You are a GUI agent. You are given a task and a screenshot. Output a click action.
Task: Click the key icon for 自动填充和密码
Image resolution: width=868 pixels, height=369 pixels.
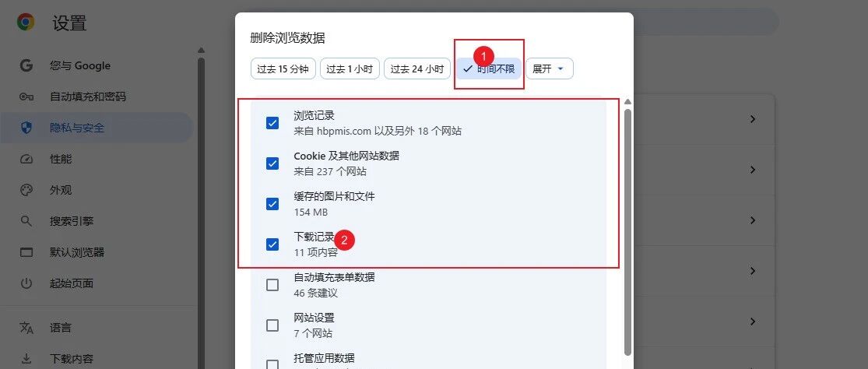tap(26, 97)
